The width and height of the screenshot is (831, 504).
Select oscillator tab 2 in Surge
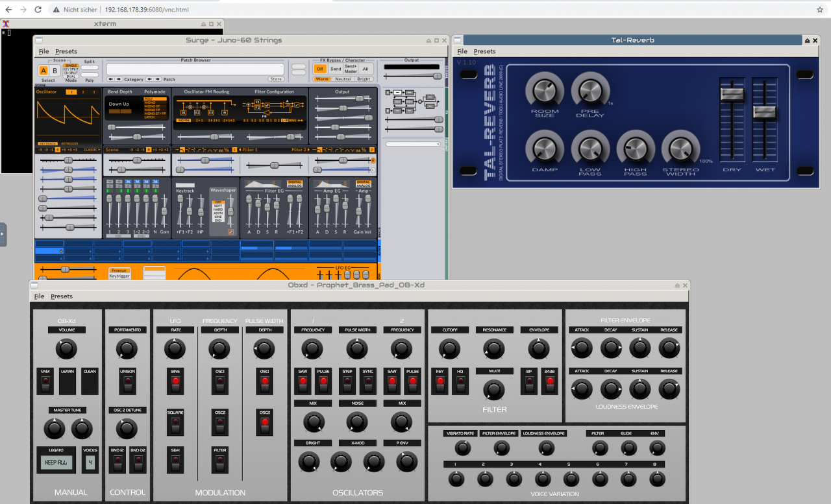click(84, 92)
